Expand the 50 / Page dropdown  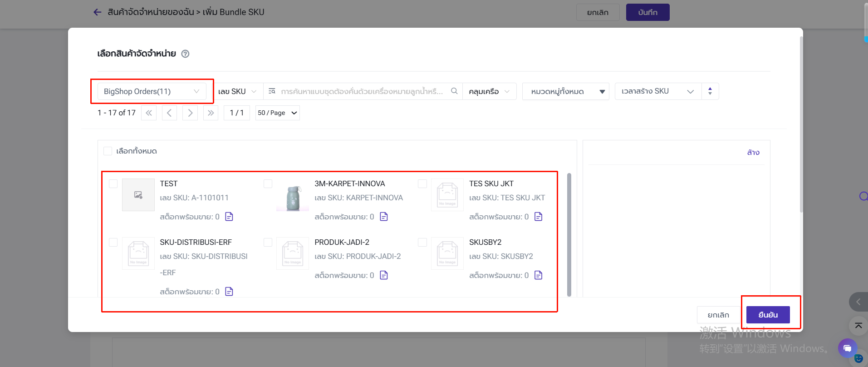click(277, 113)
